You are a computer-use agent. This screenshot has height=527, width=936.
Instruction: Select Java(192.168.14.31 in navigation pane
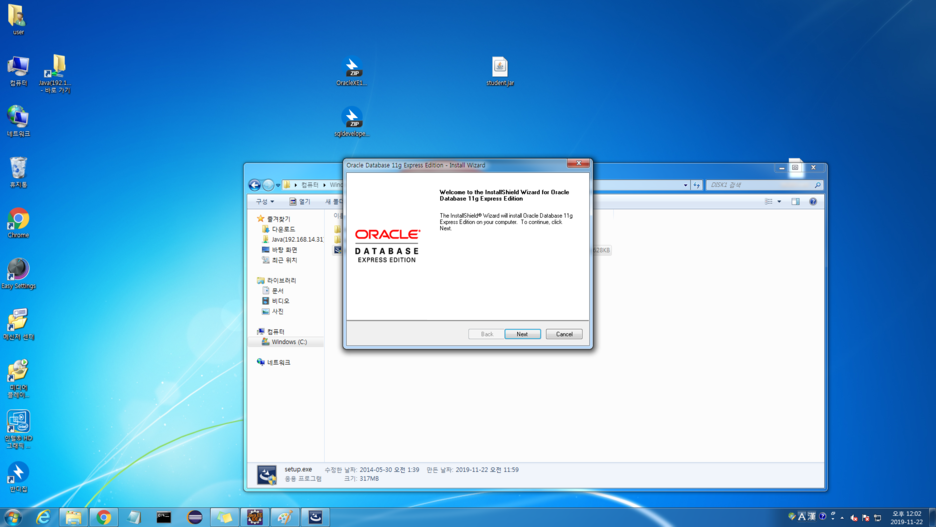(292, 239)
